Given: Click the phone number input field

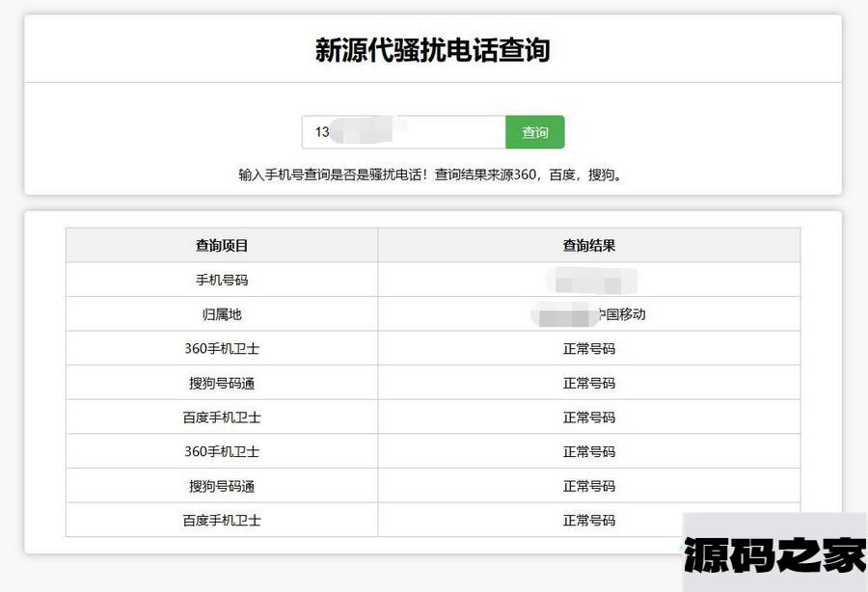Looking at the screenshot, I should point(403,132).
